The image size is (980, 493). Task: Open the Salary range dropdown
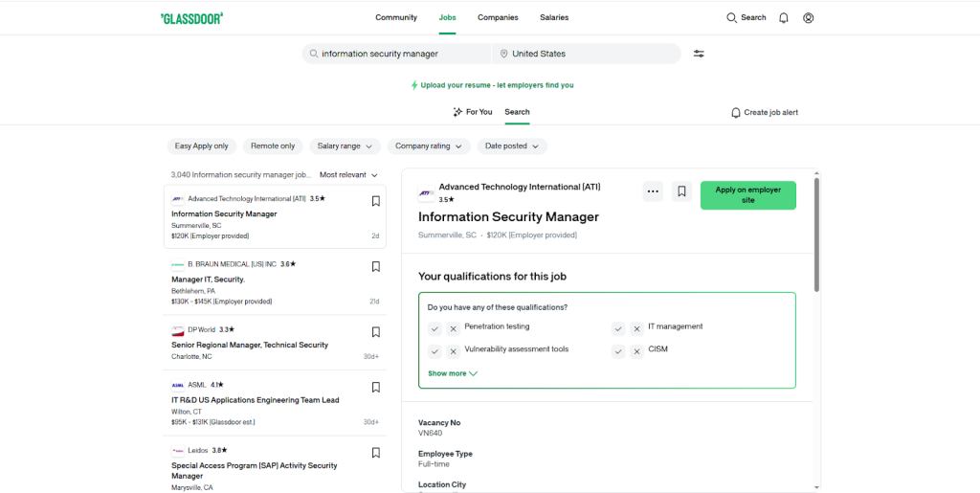click(345, 146)
